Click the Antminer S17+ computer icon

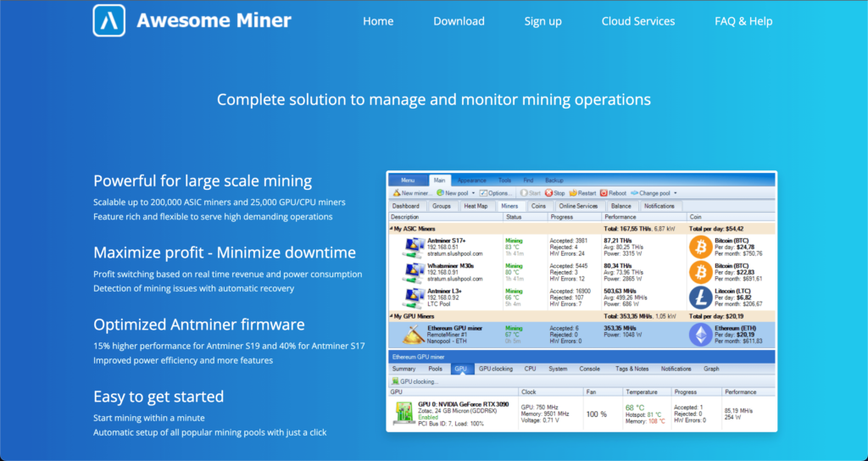(x=414, y=247)
